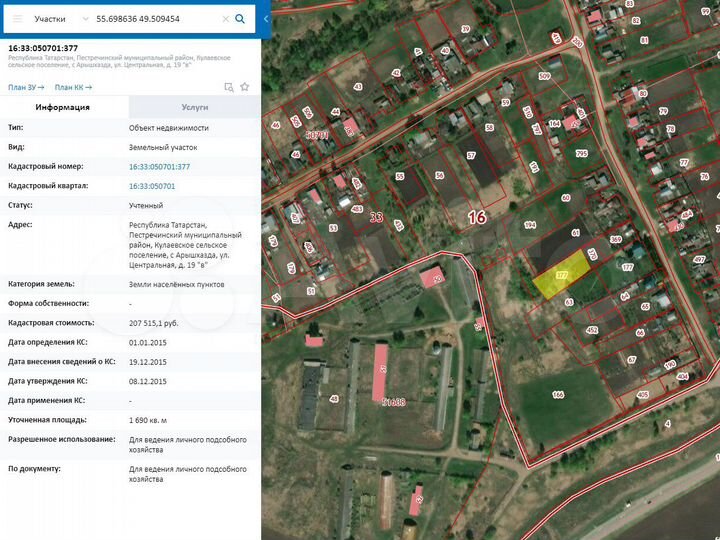Add the parcel to favorites with star

(245, 87)
